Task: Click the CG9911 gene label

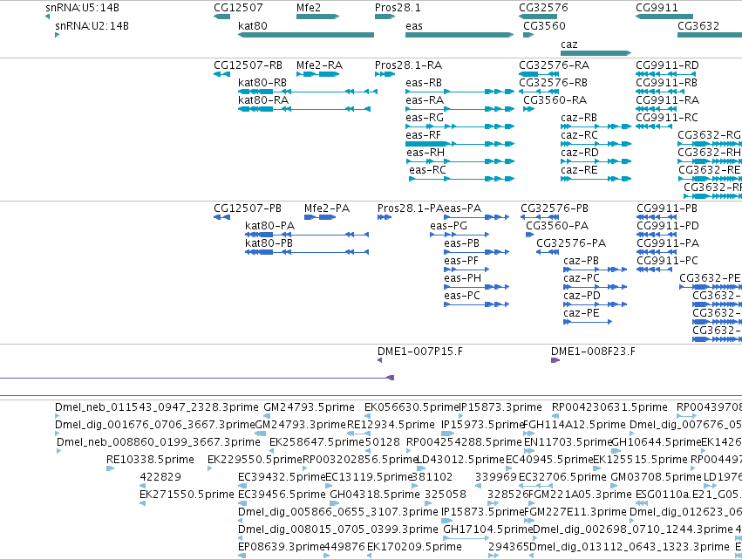Action: coord(657,8)
